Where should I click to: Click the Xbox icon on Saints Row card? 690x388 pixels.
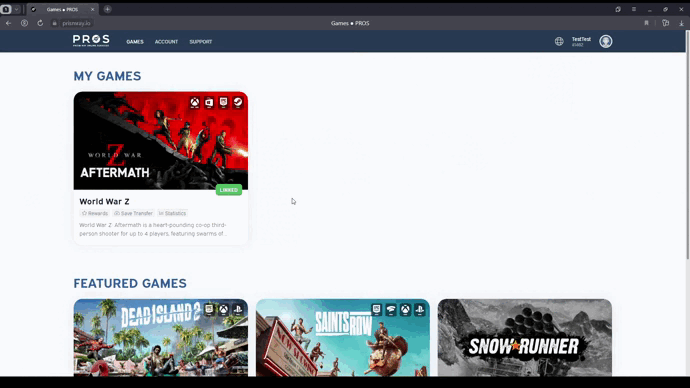point(405,310)
